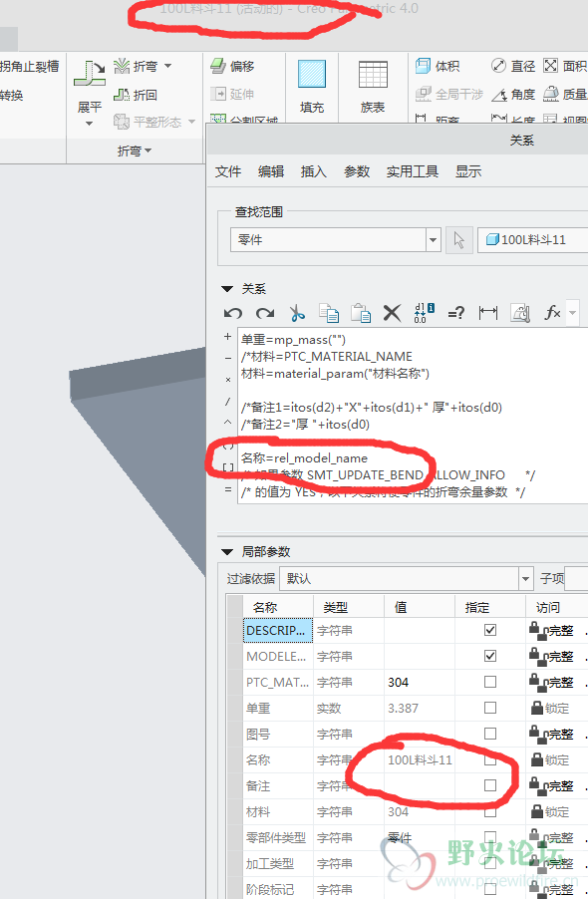Viewport: 588px width, 899px height.
Task: Click the fx insert function icon
Action: [552, 313]
